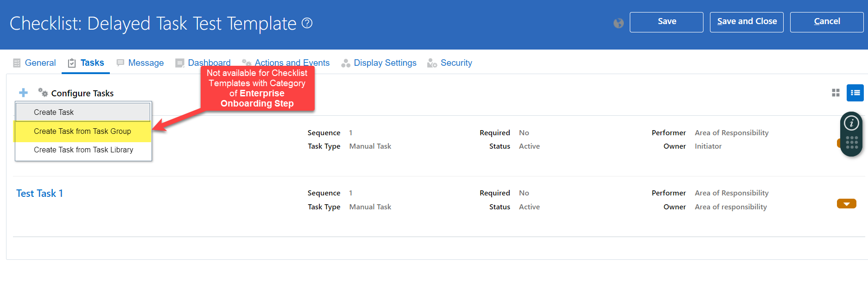Click the Cancel button
Image resolution: width=868 pixels, height=289 pixels.
pos(827,22)
